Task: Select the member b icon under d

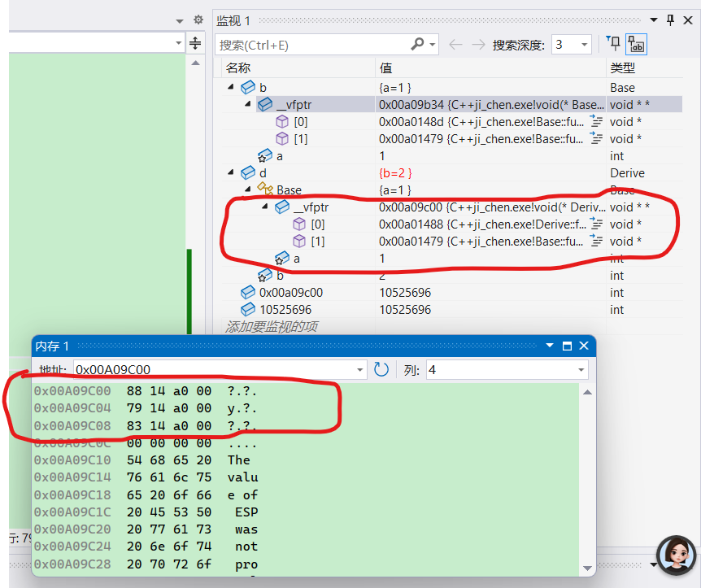Action: (x=264, y=275)
